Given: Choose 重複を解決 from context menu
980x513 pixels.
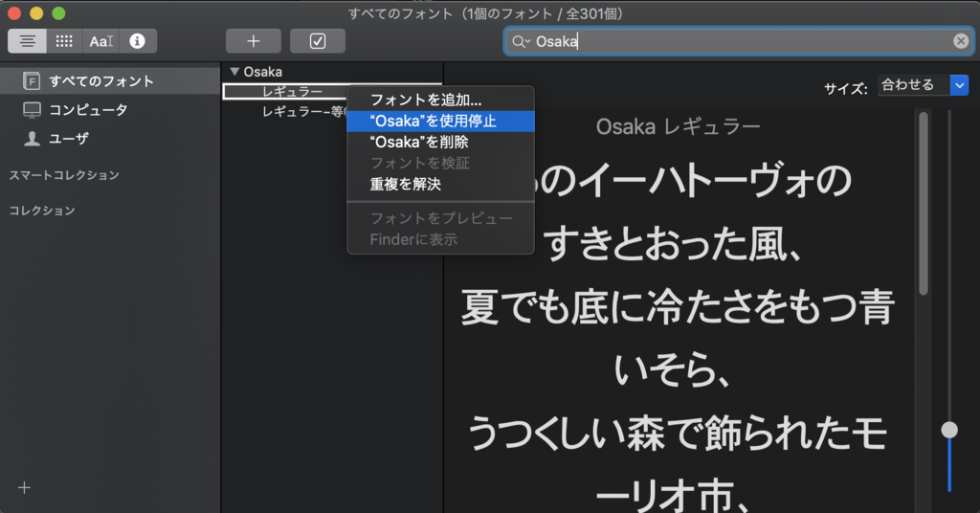Looking at the screenshot, I should point(440,185).
